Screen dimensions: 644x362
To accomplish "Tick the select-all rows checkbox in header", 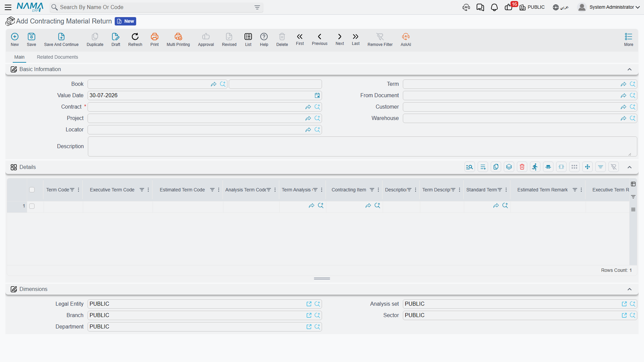I will click(x=32, y=190).
